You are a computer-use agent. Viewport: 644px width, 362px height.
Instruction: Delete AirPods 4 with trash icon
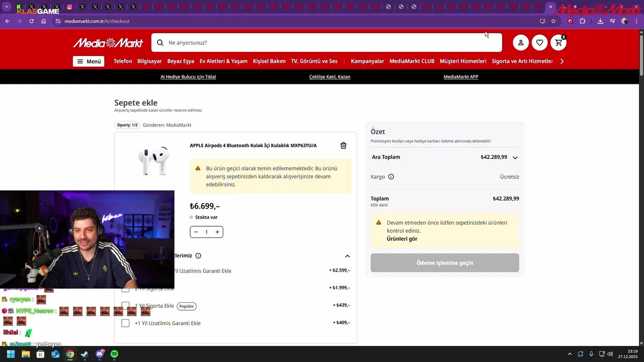[x=344, y=145]
